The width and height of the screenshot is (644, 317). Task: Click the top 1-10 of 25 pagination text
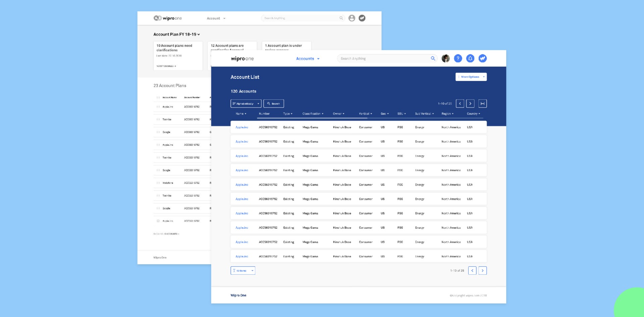click(445, 104)
